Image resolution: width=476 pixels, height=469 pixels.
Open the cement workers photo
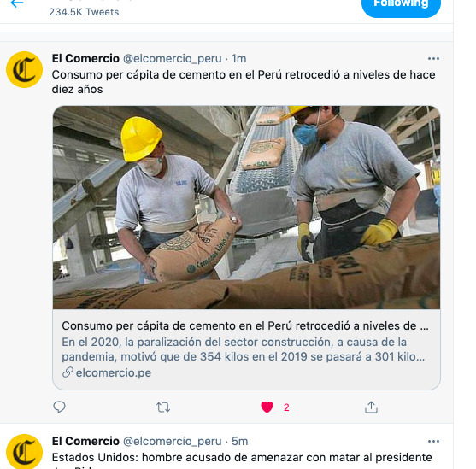tap(246, 208)
